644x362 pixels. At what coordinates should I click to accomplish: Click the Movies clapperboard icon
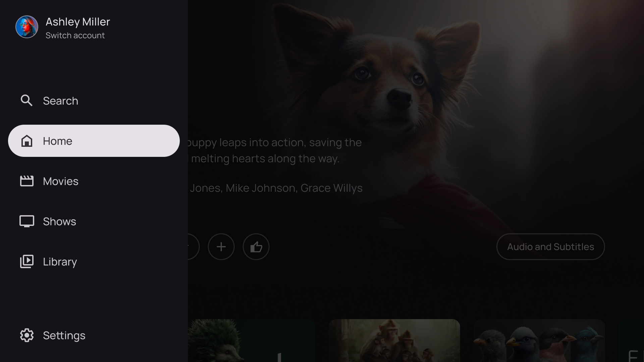click(x=26, y=181)
